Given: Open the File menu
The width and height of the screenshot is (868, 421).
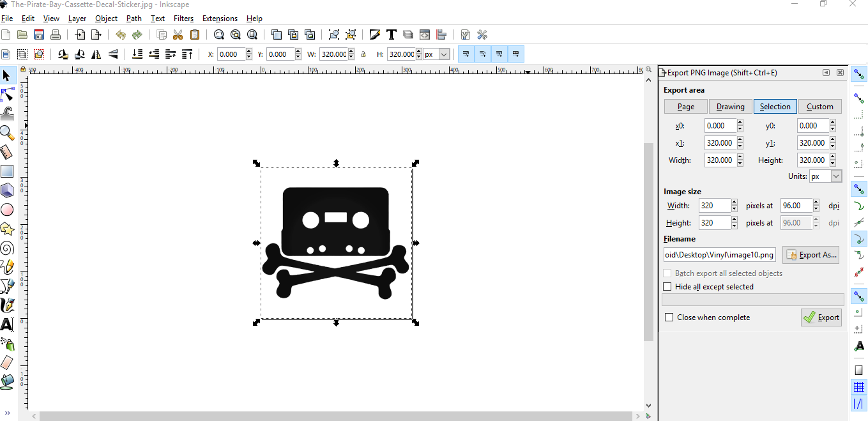Looking at the screenshot, I should pos(7,19).
